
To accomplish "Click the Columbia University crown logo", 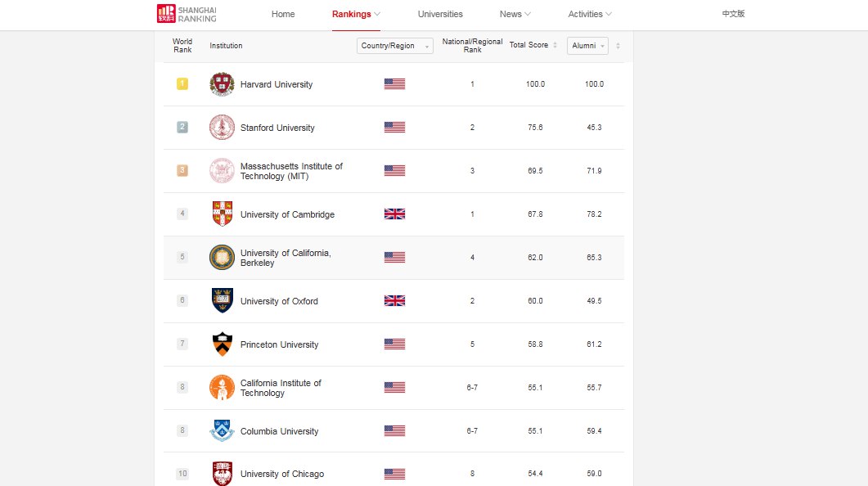I will [x=222, y=430].
